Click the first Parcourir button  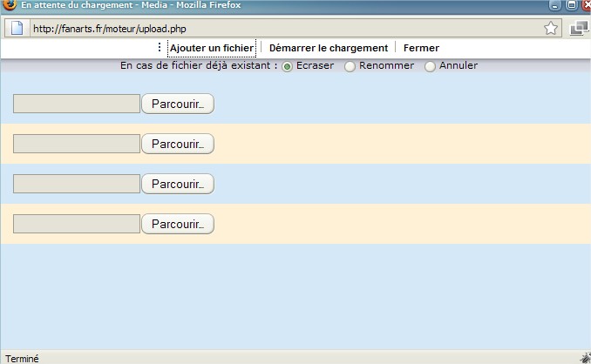[x=178, y=104]
